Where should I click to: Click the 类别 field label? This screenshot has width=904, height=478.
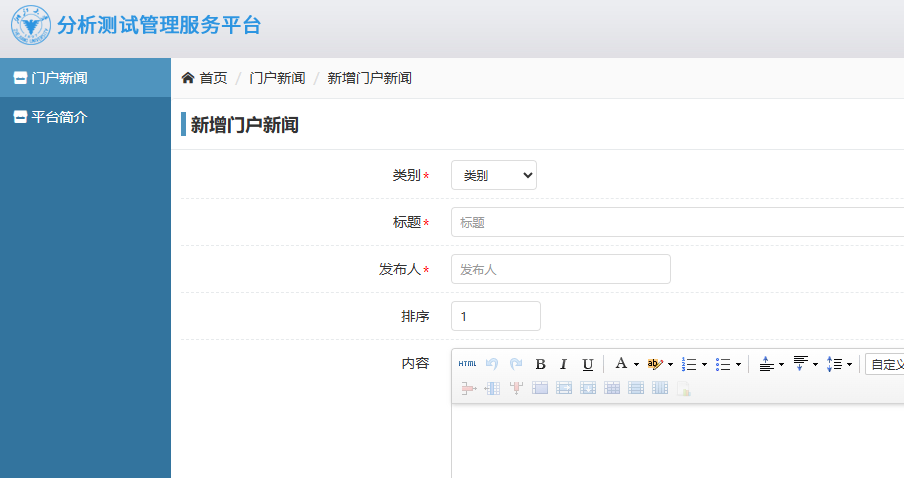(x=406, y=175)
